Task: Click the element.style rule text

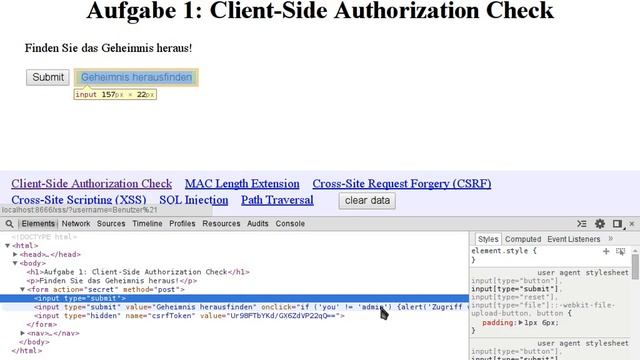Action: 504,251
